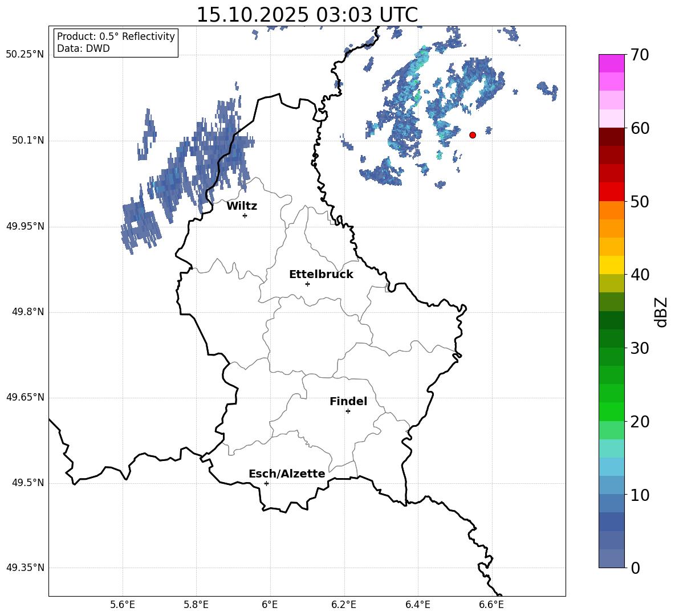Screen dimensions: 675x616
Task: Click the 50 tick on colorbar
Action: 640,202
